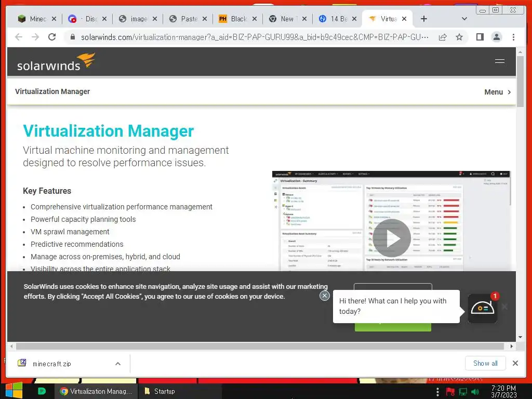
Task: Click the green cookie accept button
Action: pyautogui.click(x=393, y=327)
